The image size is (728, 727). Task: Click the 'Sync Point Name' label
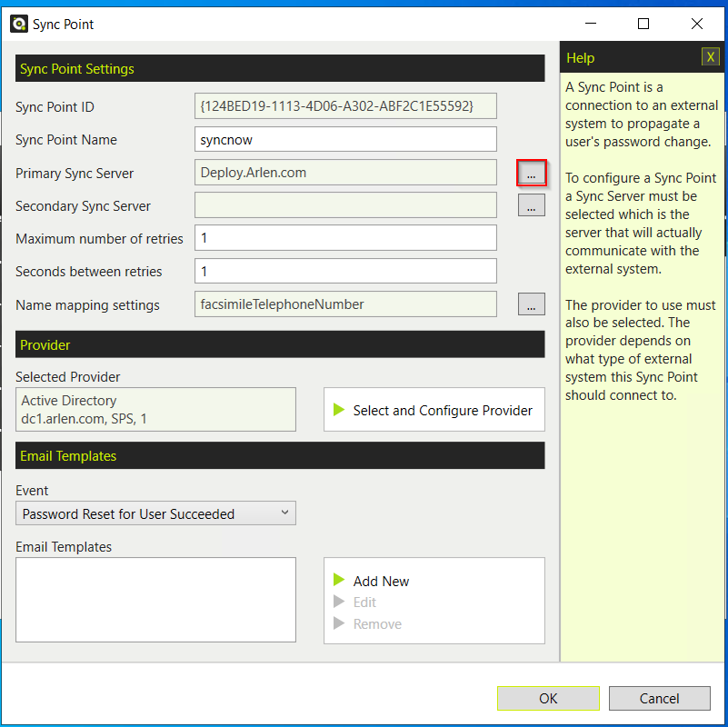[x=66, y=140]
